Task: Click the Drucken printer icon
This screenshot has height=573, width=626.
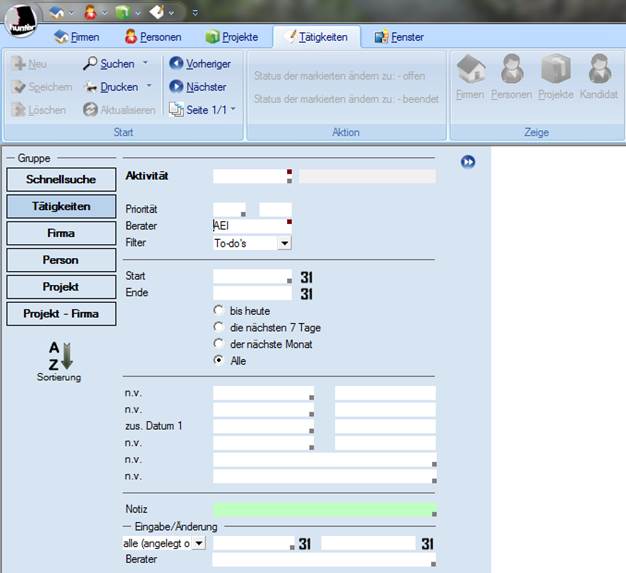Action: (90, 87)
